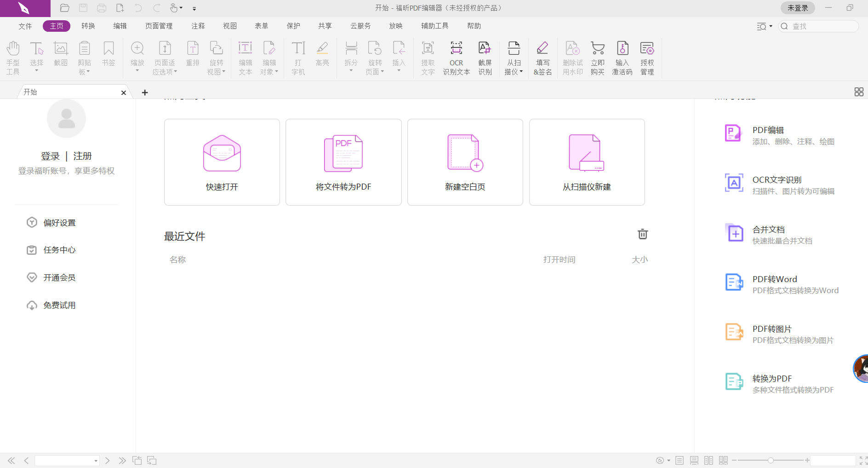Expand the 剪贴板 clipboard dropdown
This screenshot has width=868, height=468.
coord(88,72)
